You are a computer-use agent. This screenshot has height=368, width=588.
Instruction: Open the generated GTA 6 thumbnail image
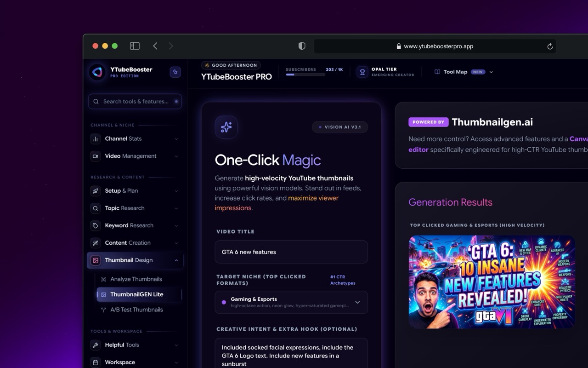tap(492, 282)
